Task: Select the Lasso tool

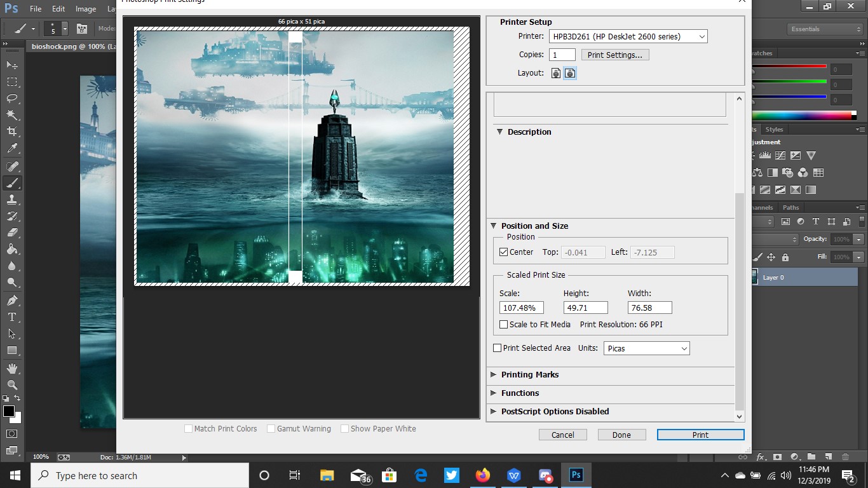Action: click(12, 98)
